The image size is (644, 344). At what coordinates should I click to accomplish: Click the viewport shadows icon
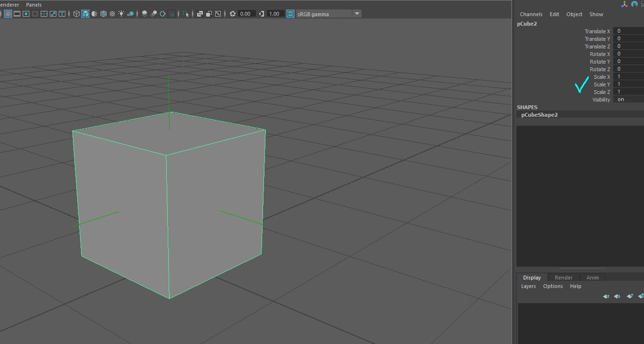tap(130, 14)
